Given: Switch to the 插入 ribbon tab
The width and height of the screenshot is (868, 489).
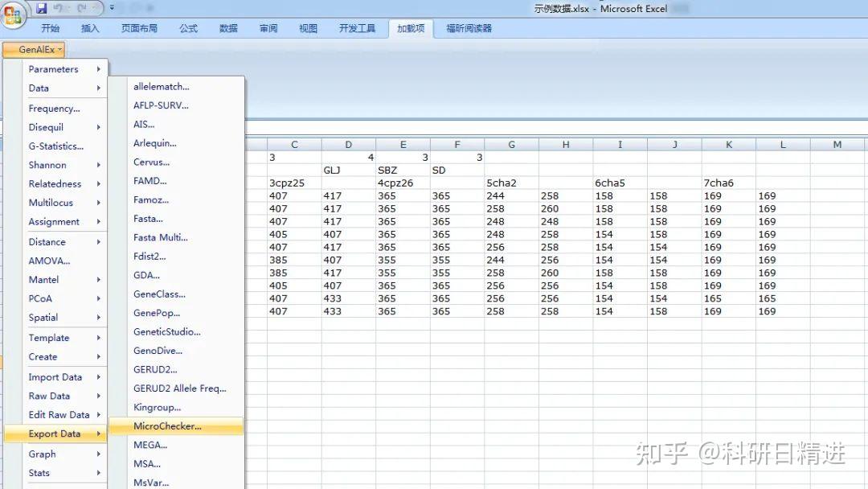Looking at the screenshot, I should [x=90, y=28].
